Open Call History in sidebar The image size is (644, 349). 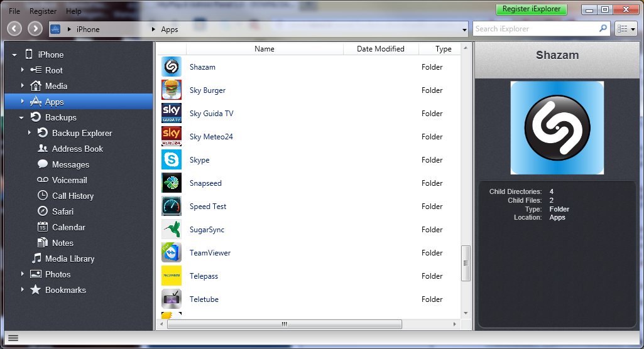(73, 196)
